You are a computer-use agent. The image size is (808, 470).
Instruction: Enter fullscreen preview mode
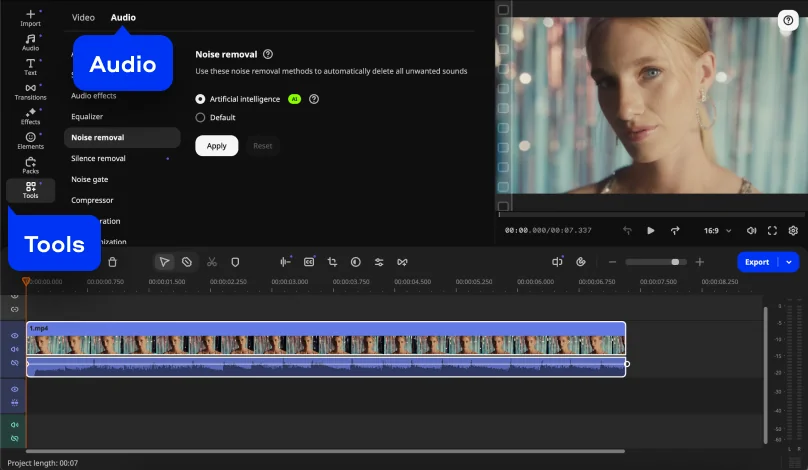(x=771, y=230)
